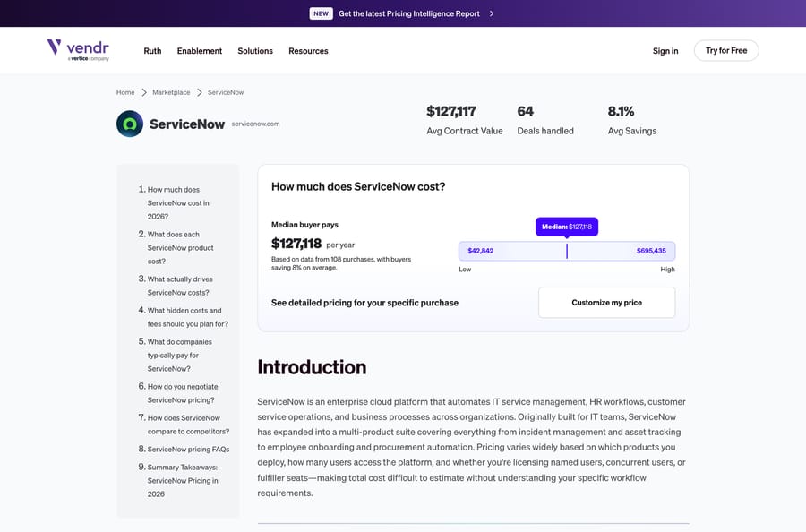The width and height of the screenshot is (806, 532).
Task: Go to Marketplace breadcrumb
Action: point(171,92)
